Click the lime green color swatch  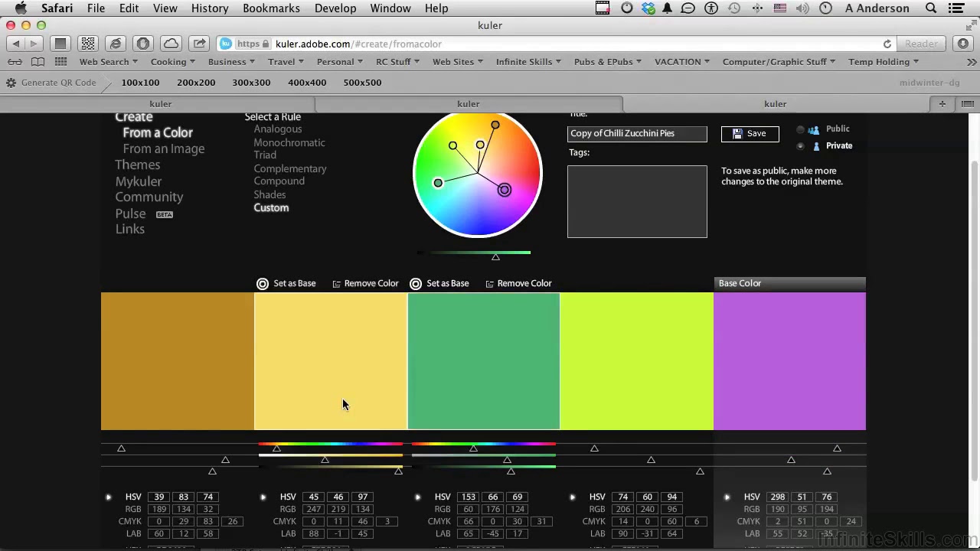click(x=636, y=361)
